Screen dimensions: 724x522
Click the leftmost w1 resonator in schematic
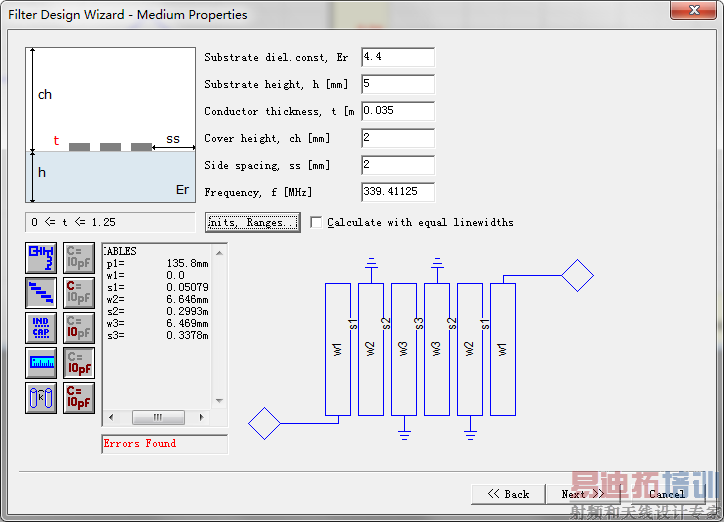tap(338, 349)
